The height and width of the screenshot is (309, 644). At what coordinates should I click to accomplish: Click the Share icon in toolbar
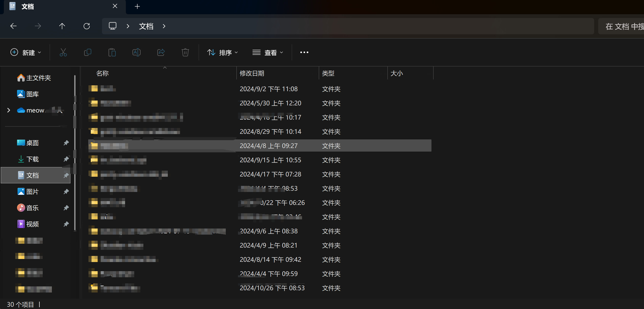click(161, 52)
